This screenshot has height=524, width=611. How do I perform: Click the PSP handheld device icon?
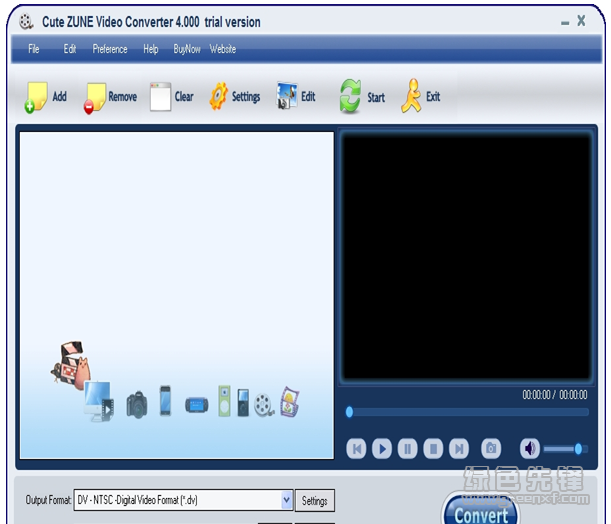197,405
